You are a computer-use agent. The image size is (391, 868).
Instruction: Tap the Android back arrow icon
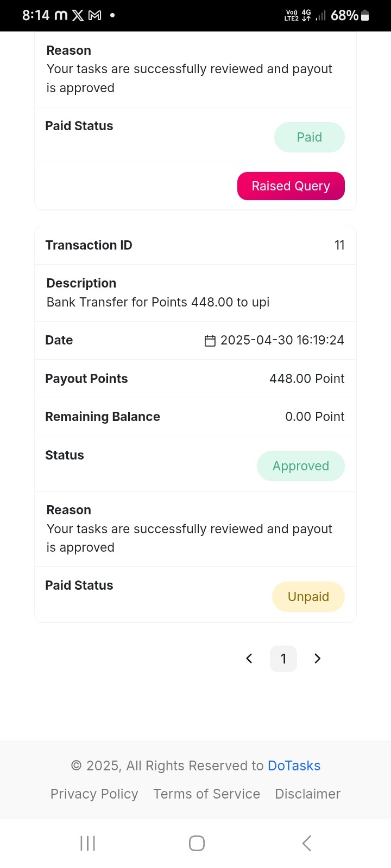[x=307, y=843]
